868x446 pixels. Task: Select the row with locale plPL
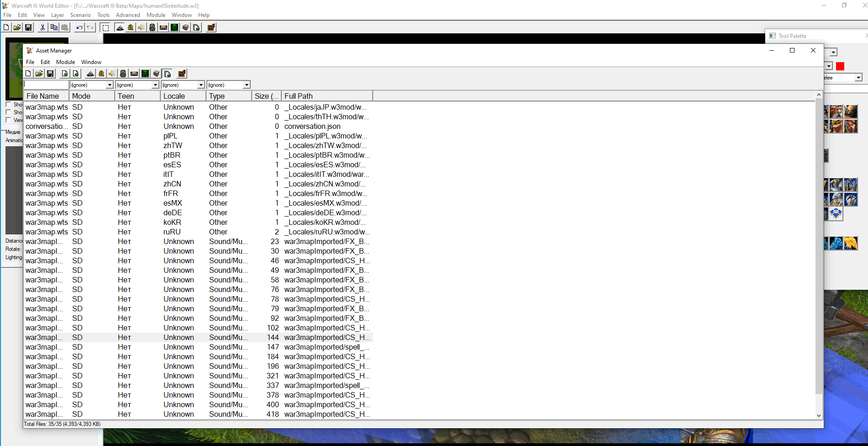click(x=198, y=136)
